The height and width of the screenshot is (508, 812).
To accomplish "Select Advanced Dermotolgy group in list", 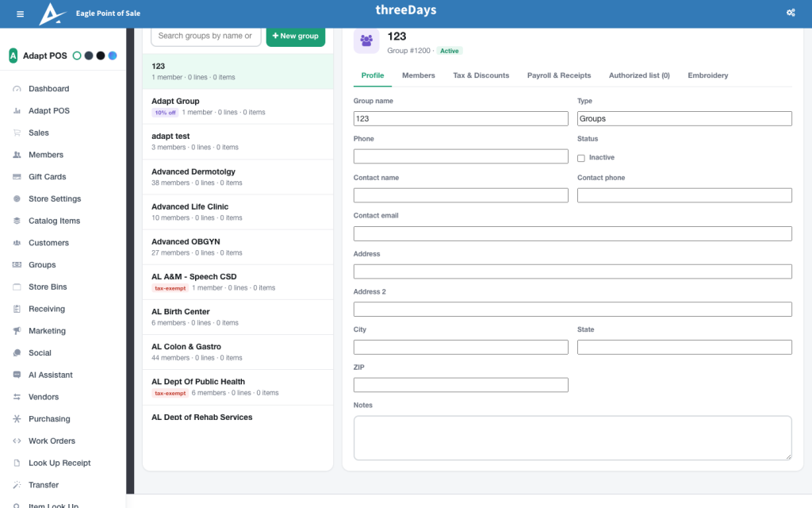I will [238, 177].
